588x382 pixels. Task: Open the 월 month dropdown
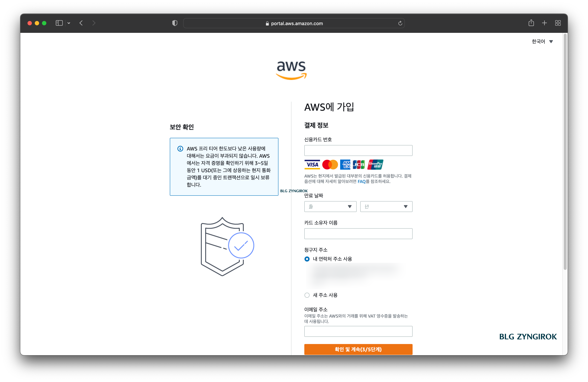[x=330, y=207]
